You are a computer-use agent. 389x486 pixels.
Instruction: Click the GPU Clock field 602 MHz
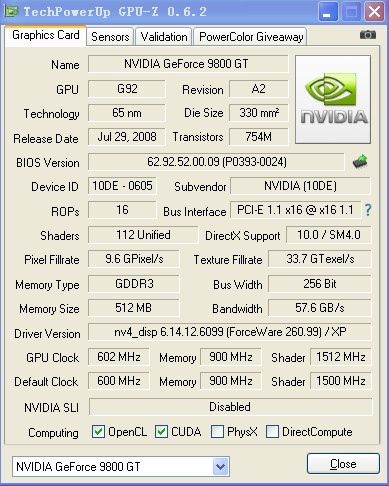tap(119, 357)
